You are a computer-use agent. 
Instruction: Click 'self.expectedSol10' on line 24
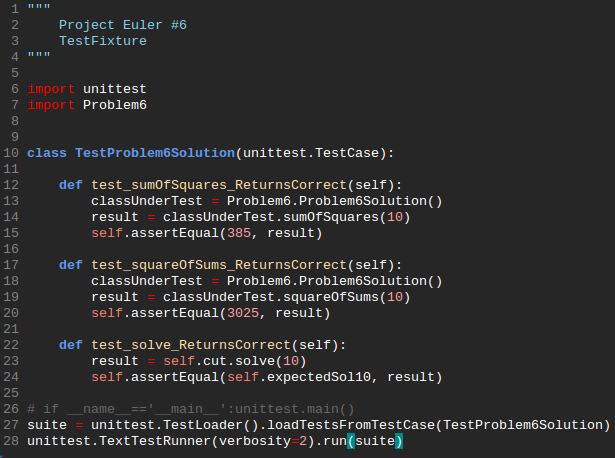tap(303, 377)
